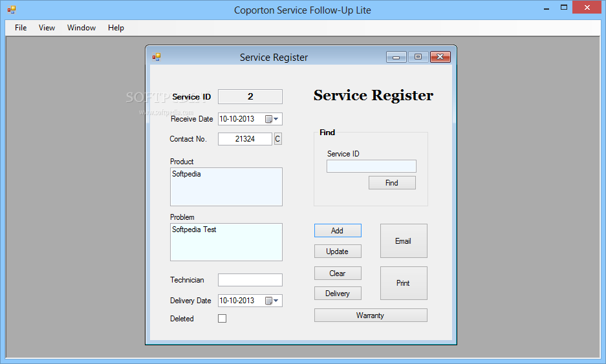Click the Delivery button

coord(338,294)
